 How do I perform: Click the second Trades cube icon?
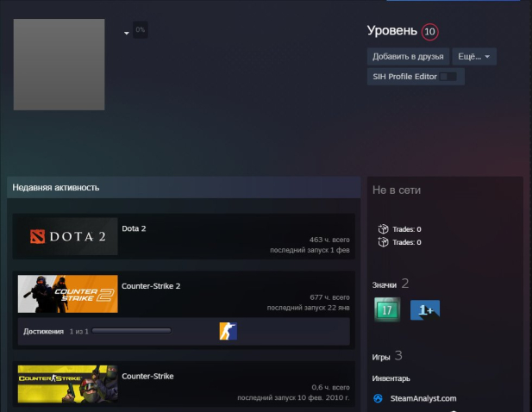[x=384, y=242]
